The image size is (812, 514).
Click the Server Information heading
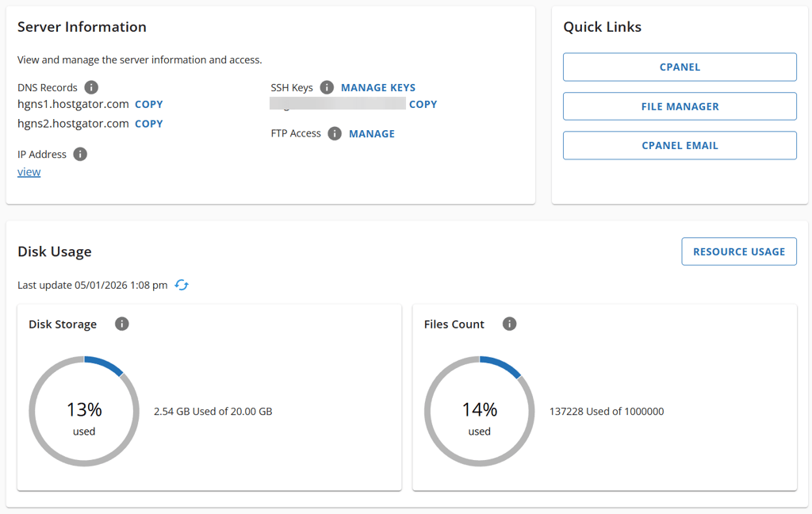click(x=82, y=27)
